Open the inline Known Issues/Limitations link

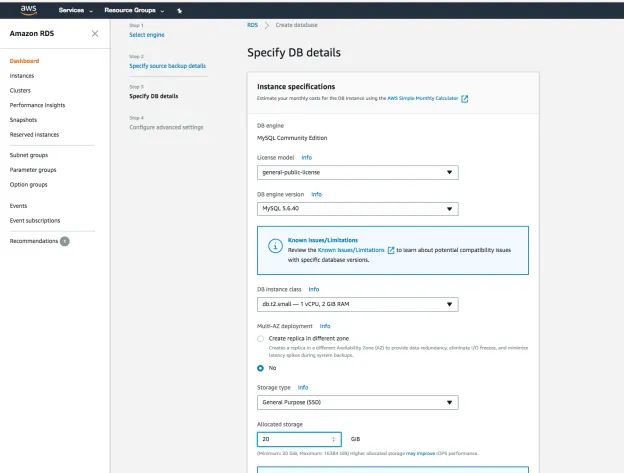[351, 250]
